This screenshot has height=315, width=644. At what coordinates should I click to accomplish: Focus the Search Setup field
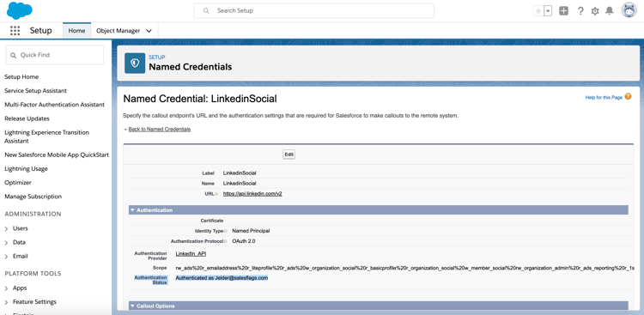313,10
